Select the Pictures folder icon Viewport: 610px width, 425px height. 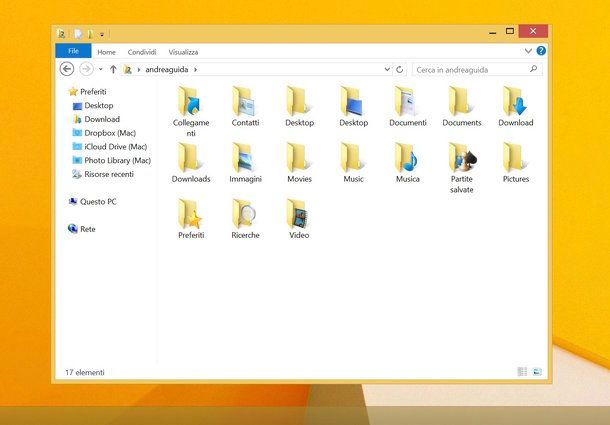click(x=515, y=157)
